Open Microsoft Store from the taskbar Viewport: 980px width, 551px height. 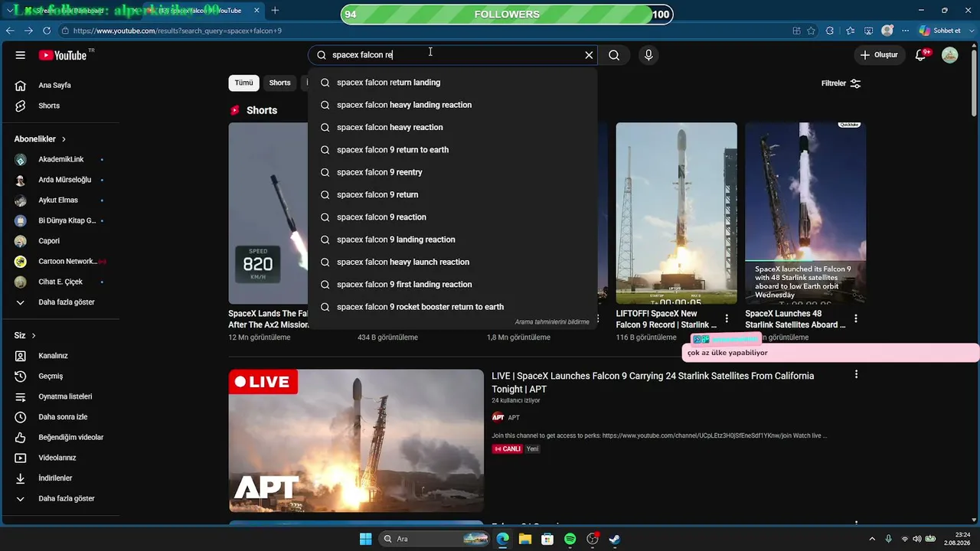[x=547, y=539]
